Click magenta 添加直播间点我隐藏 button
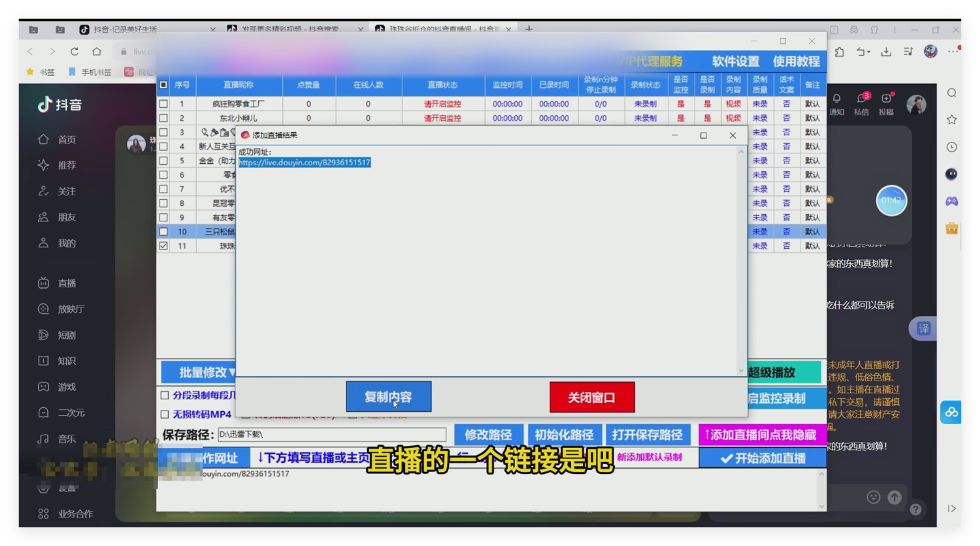 pos(762,435)
